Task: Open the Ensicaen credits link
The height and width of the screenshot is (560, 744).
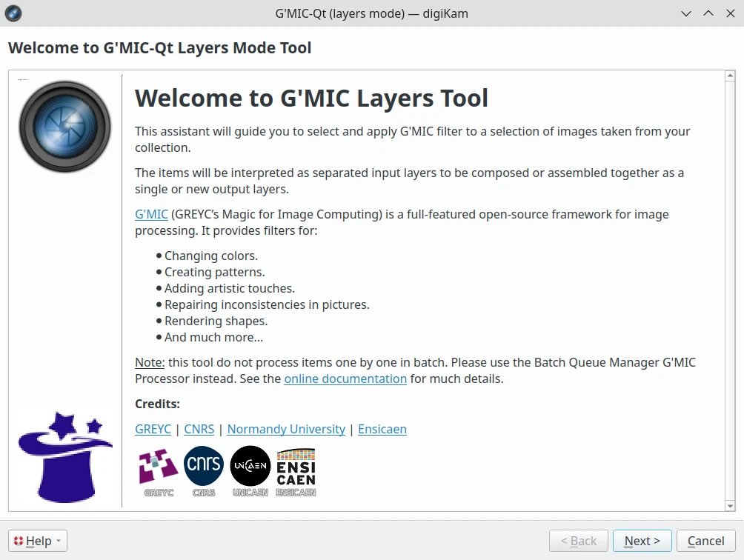Action: tap(382, 429)
